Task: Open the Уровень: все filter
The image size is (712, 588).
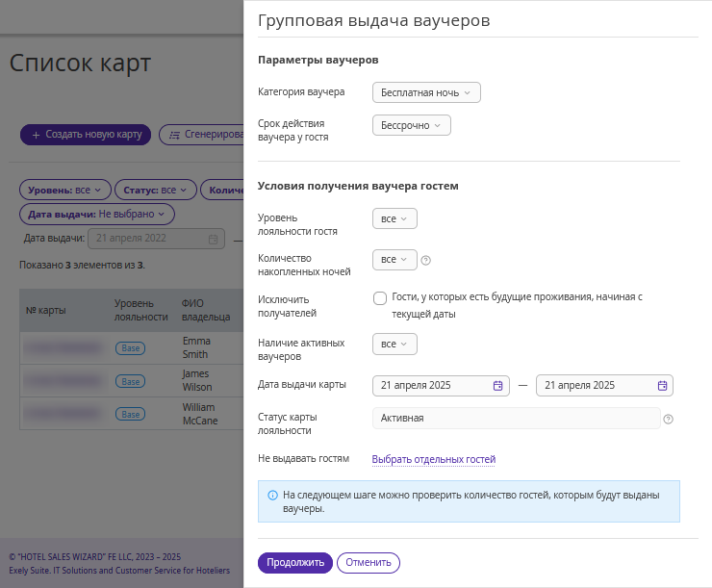Action: [x=64, y=190]
